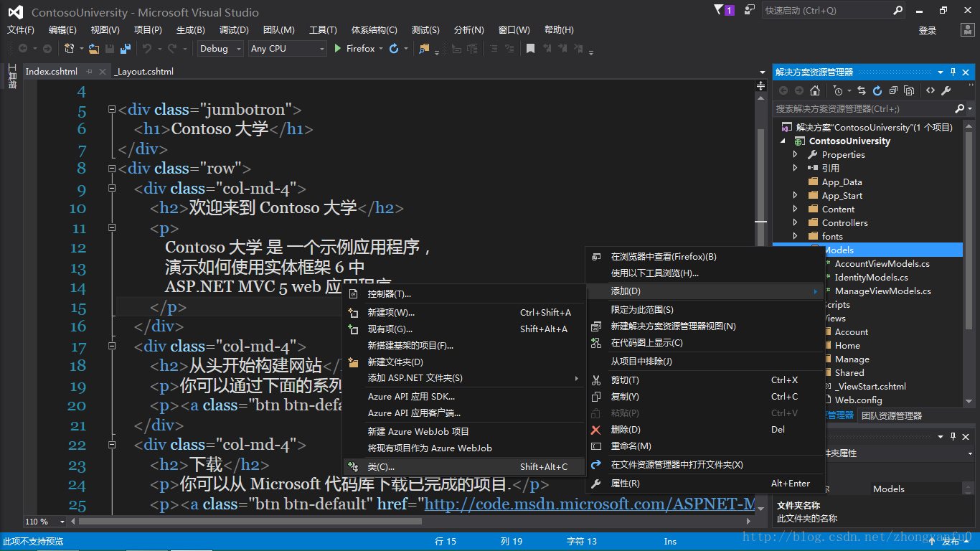Collapse the code fold at line 5 jumbotron div

tap(112, 110)
